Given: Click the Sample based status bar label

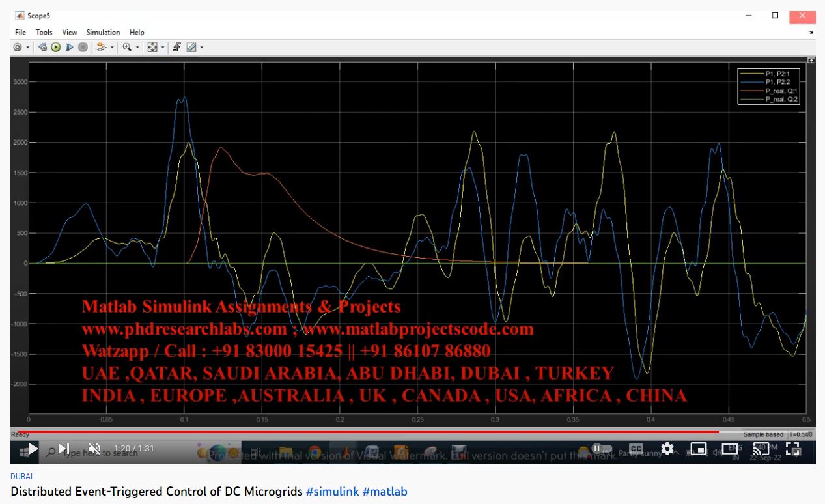Looking at the screenshot, I should coord(764,434).
